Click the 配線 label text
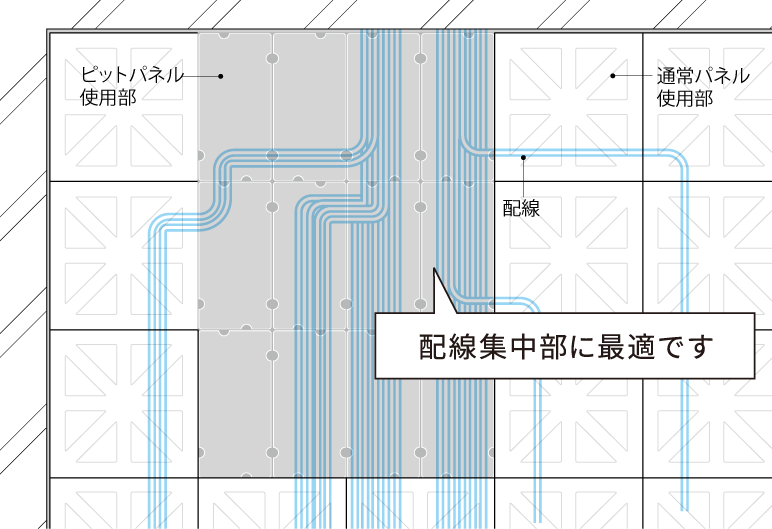 click(521, 208)
